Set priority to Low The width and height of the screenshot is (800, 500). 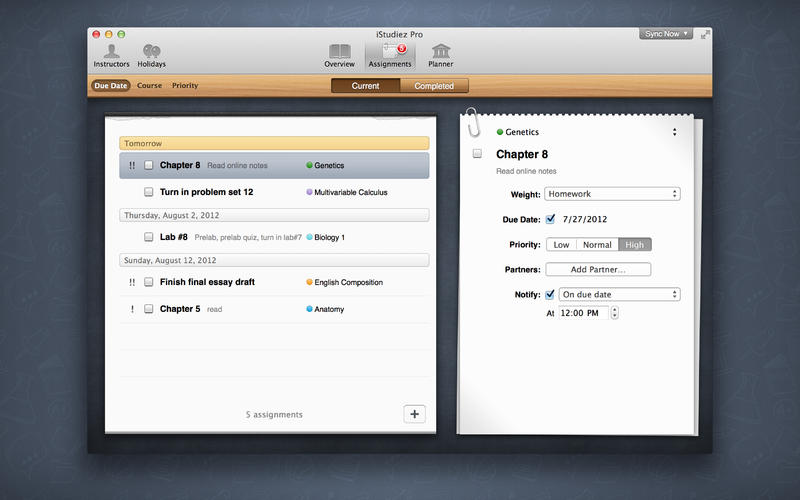[x=561, y=244]
